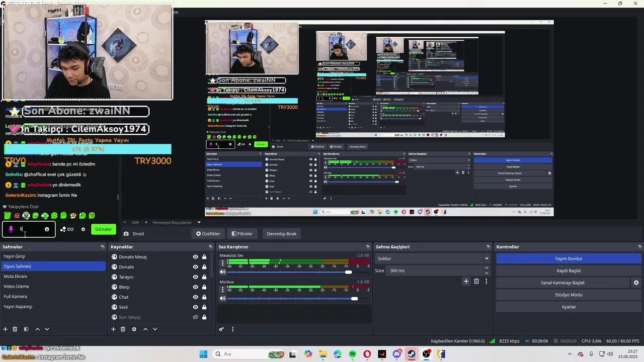Click Yayını Durdur to stop streaming
The height and width of the screenshot is (362, 644).
[569, 258]
